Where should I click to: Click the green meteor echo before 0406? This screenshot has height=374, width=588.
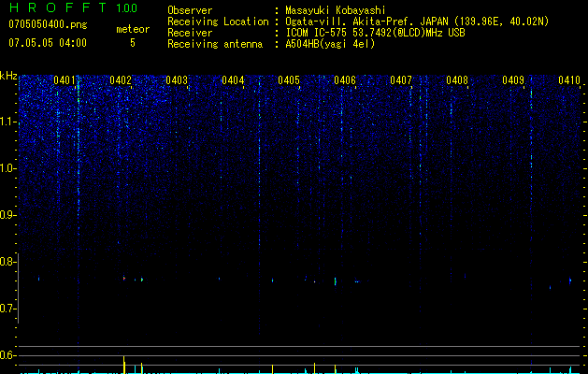coord(336,281)
